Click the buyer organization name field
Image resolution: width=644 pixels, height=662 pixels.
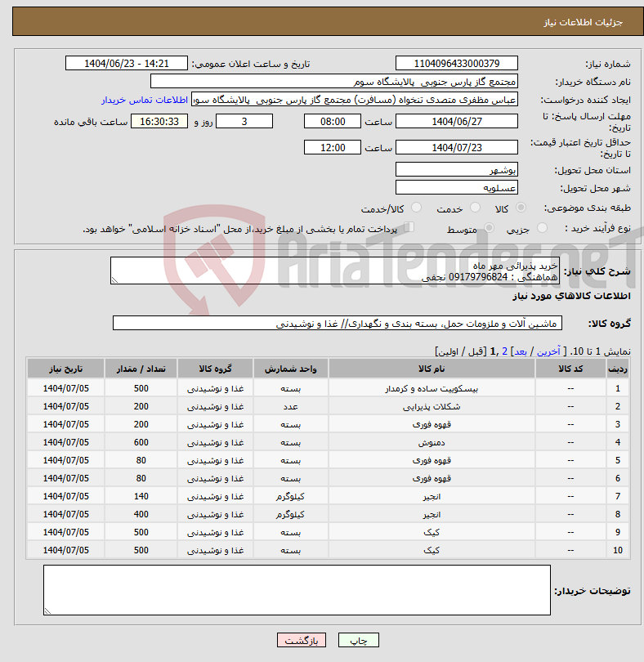[334, 82]
